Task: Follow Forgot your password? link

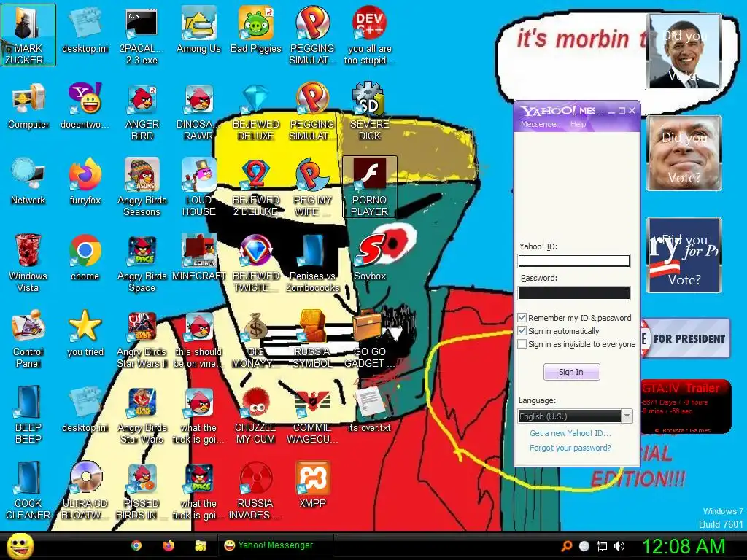Action: click(x=570, y=448)
